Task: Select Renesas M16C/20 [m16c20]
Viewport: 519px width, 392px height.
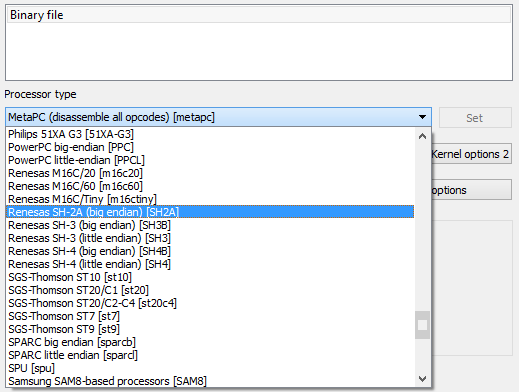Action: pyautogui.click(x=210, y=173)
